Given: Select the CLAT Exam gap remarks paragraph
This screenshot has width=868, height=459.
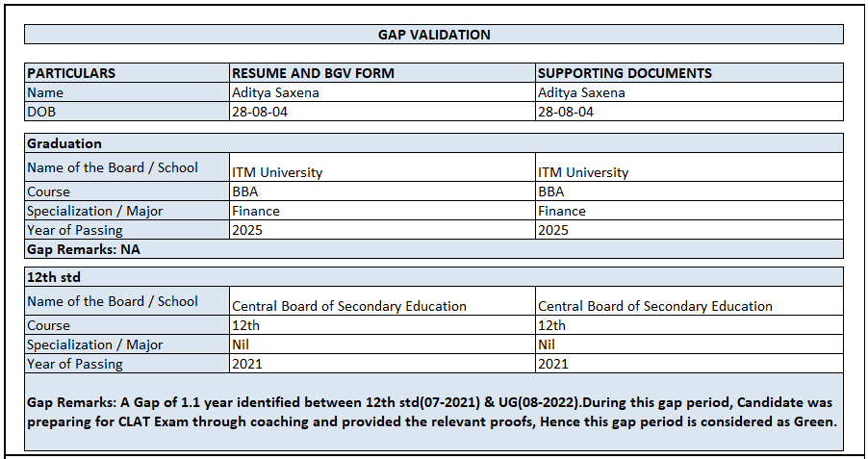Looking at the screenshot, I should click(433, 412).
